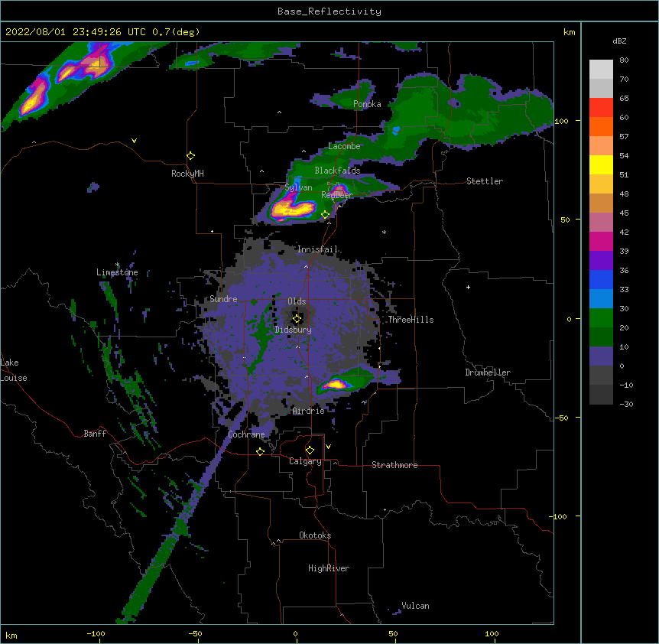
Task: Click the ThreeHills label
Action: pos(411,320)
